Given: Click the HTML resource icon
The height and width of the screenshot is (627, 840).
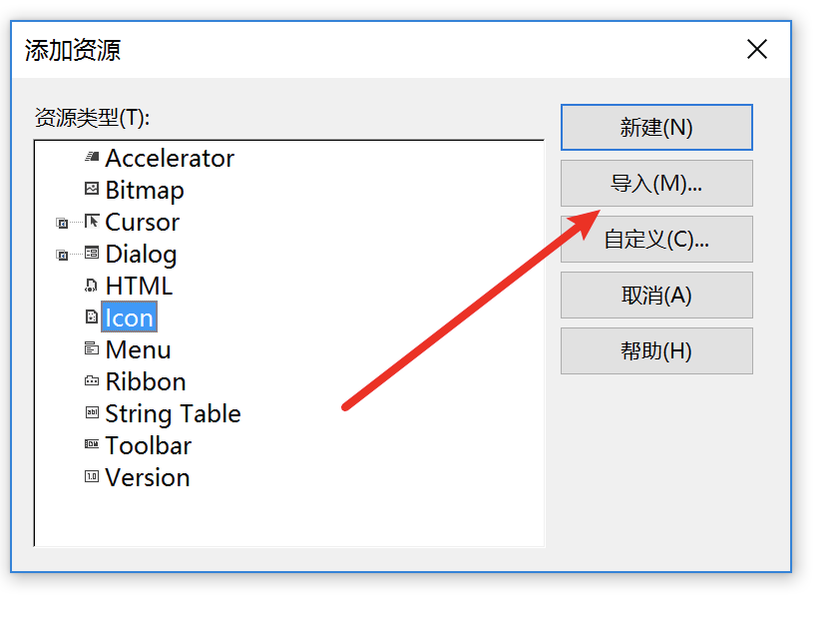Looking at the screenshot, I should click(92, 285).
